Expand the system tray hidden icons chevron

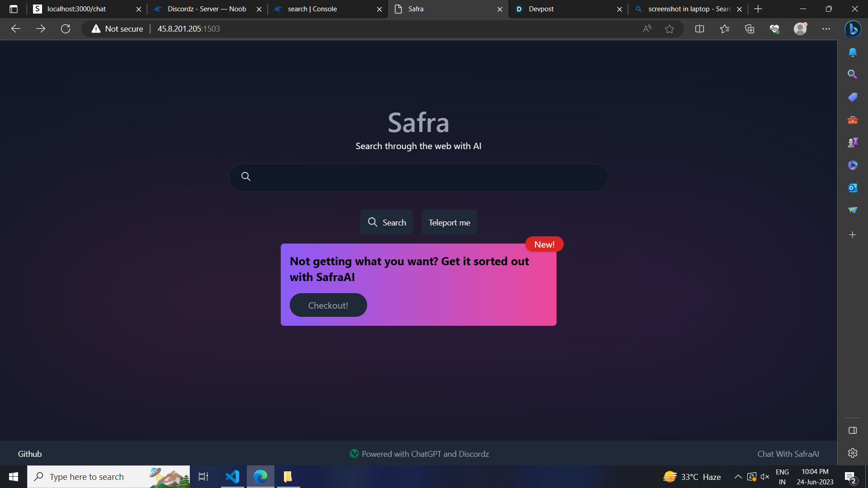tap(738, 477)
